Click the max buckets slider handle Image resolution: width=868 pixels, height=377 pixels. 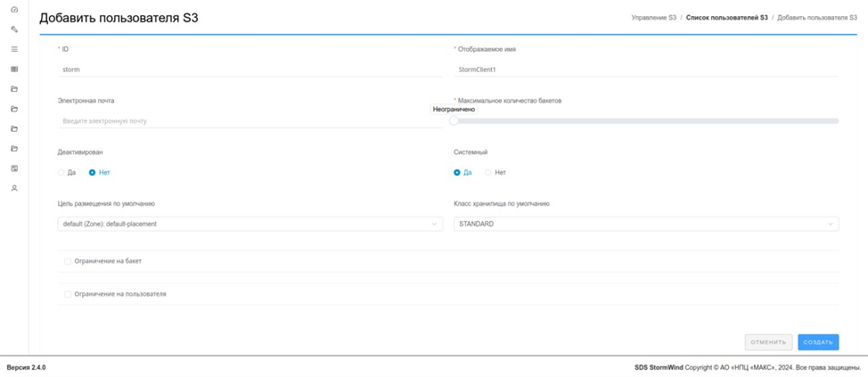pos(454,120)
